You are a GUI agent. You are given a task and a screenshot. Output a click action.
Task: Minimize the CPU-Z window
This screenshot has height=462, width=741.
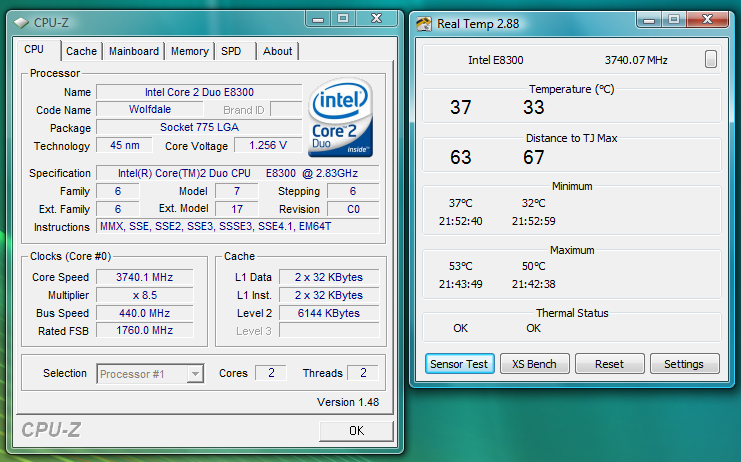(318, 19)
